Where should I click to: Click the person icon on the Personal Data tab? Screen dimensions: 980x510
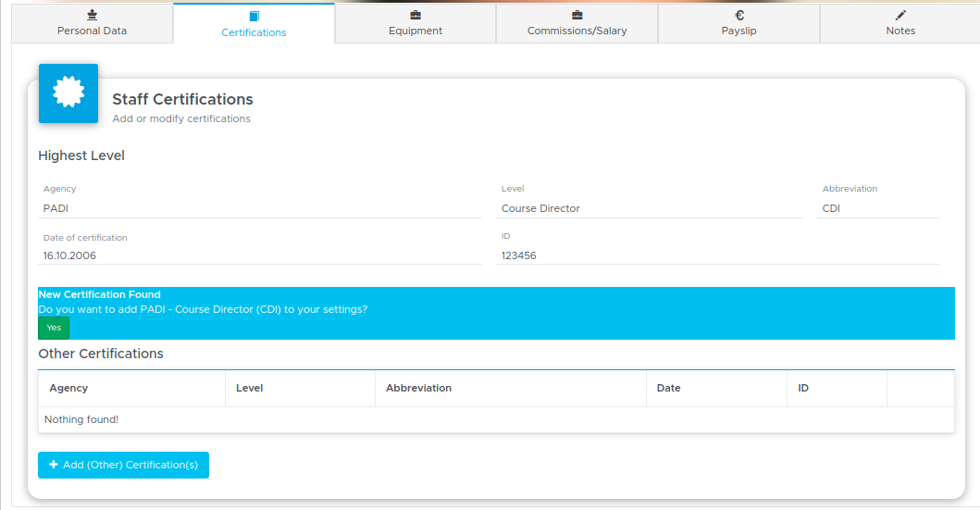[x=92, y=15]
